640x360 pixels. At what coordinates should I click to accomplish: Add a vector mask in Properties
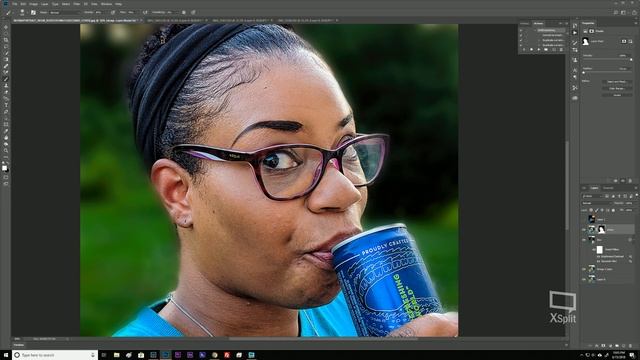tap(630, 41)
